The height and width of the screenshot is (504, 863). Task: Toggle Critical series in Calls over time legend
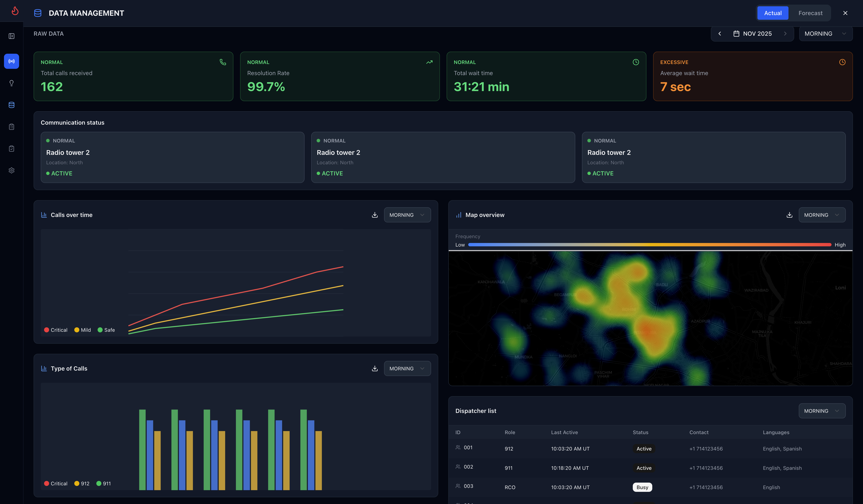pyautogui.click(x=56, y=330)
